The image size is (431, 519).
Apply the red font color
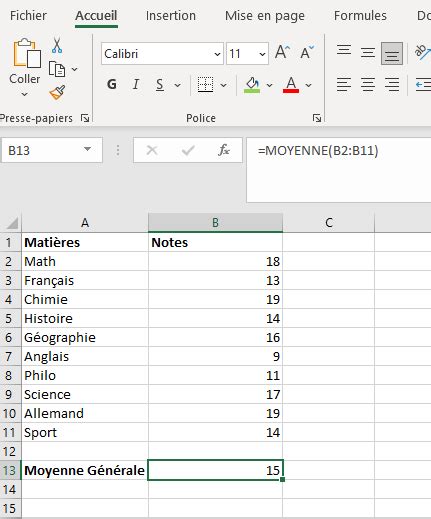tap(291, 85)
